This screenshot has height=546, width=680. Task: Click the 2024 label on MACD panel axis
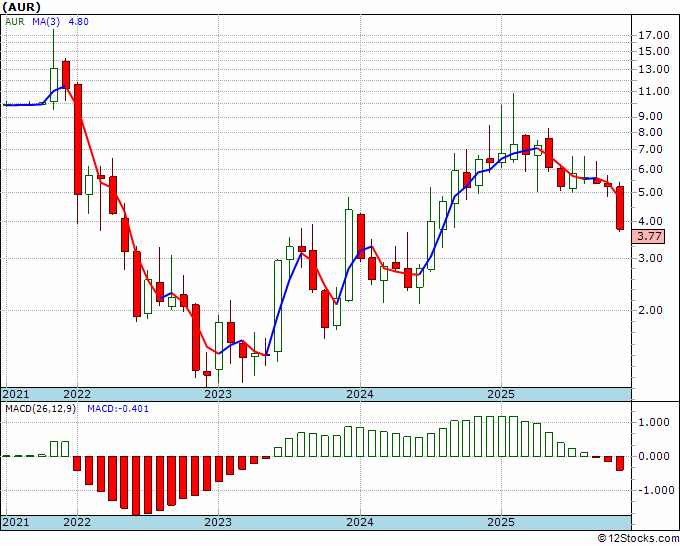coord(360,522)
